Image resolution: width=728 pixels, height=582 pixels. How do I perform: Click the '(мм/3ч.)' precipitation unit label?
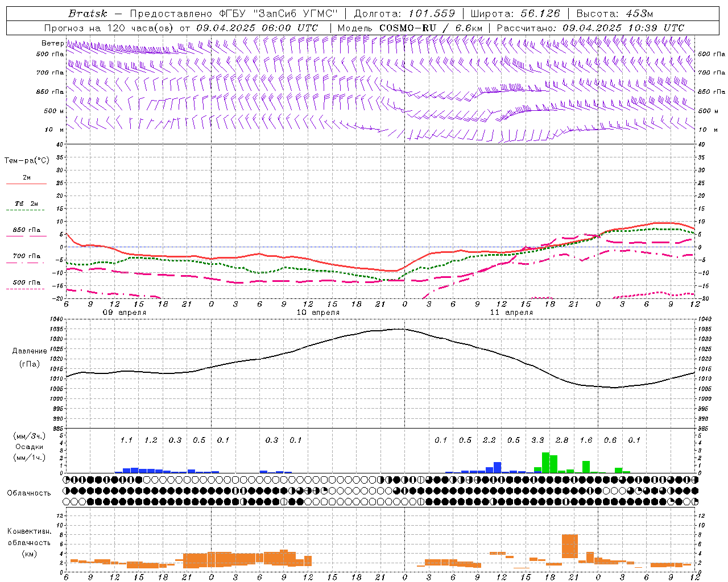tap(30, 436)
